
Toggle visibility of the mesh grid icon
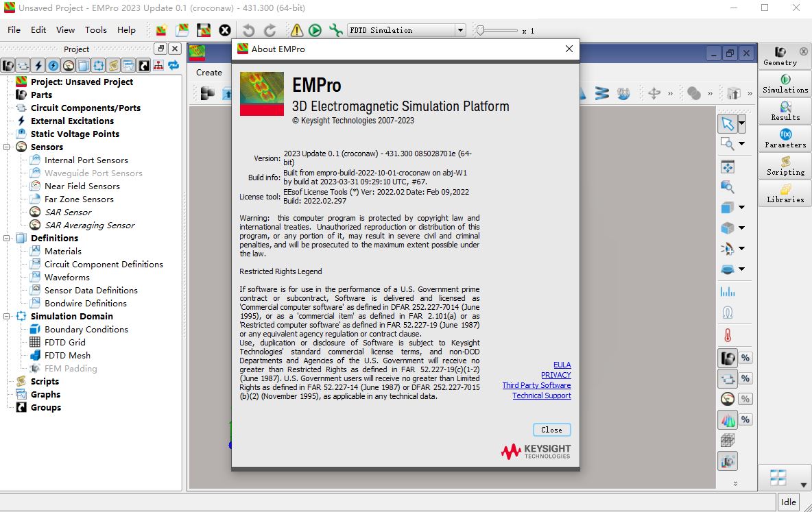728,440
